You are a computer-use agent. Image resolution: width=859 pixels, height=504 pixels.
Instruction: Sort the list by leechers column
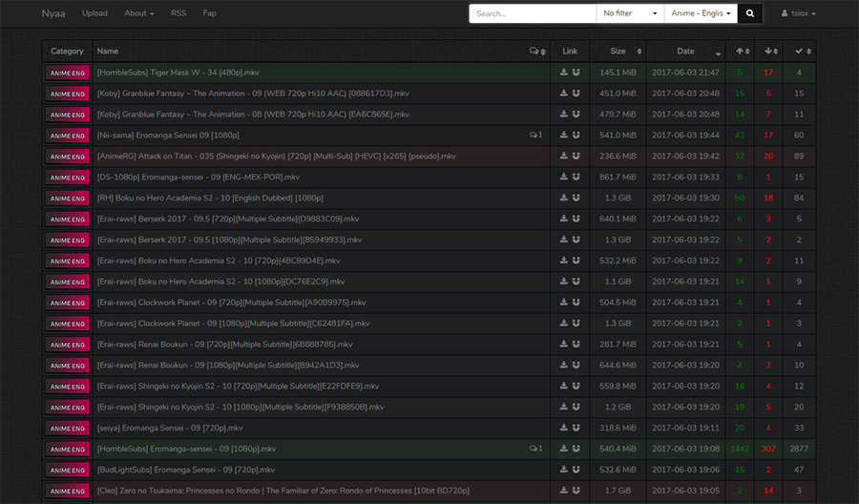click(771, 52)
